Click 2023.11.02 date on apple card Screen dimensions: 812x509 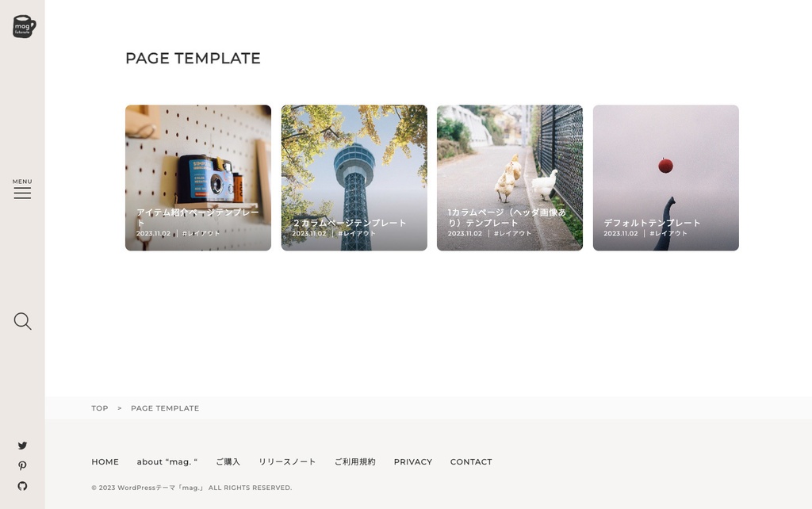tap(620, 234)
